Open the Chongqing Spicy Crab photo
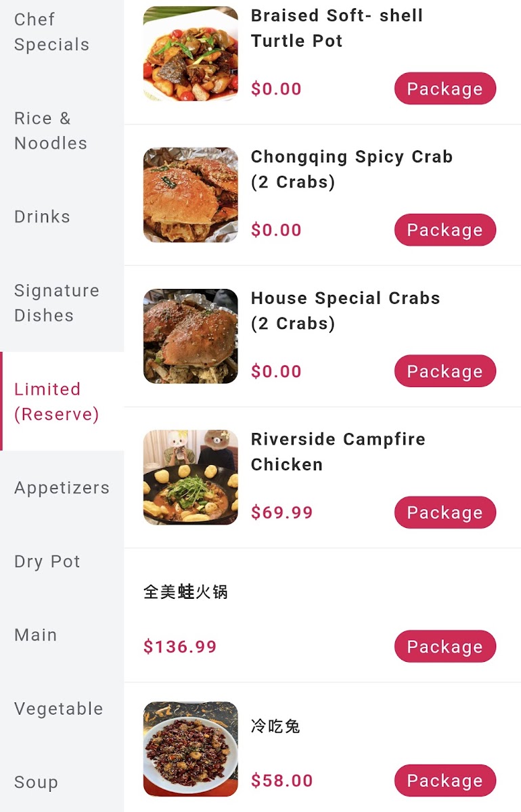The image size is (521, 812). 191,195
